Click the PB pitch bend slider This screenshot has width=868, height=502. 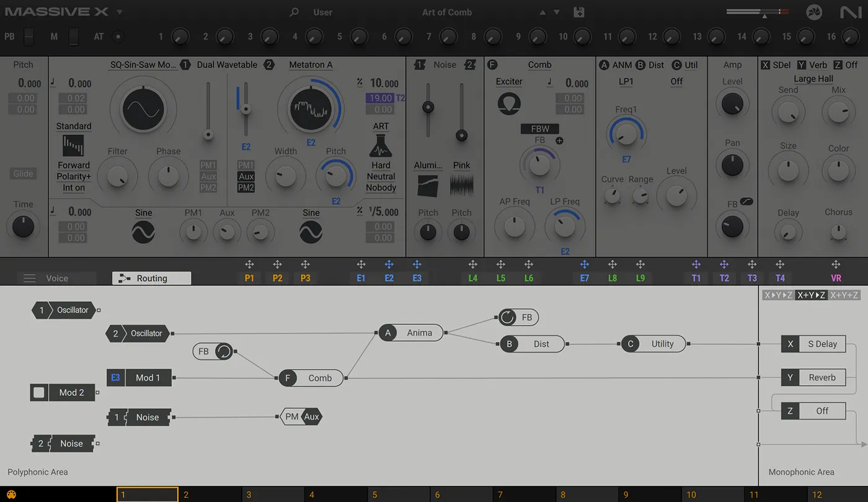tap(29, 37)
